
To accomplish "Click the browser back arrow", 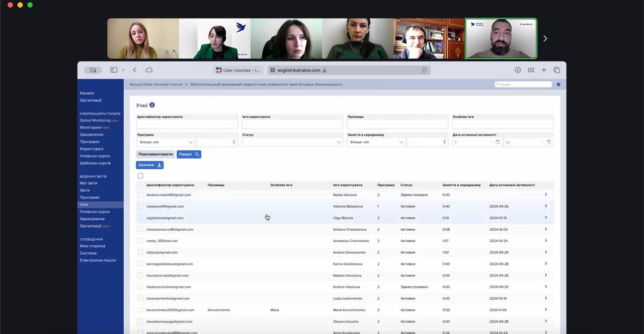I will pyautogui.click(x=134, y=70).
